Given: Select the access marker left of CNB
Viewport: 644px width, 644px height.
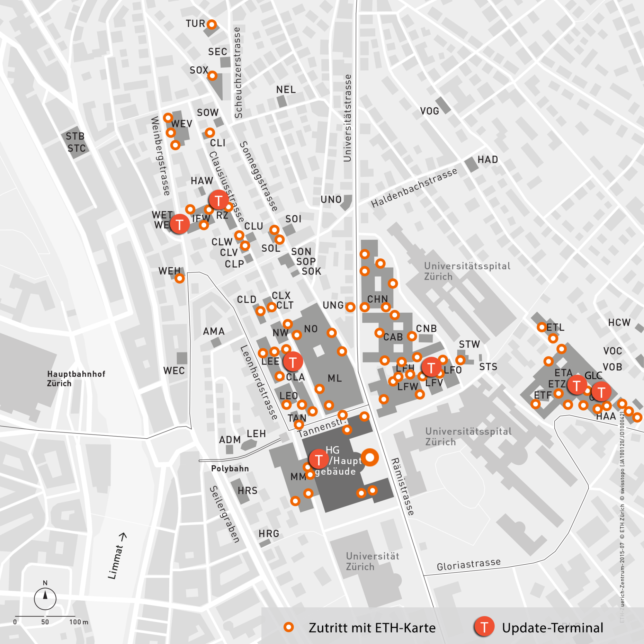Looking at the screenshot, I should tap(412, 336).
